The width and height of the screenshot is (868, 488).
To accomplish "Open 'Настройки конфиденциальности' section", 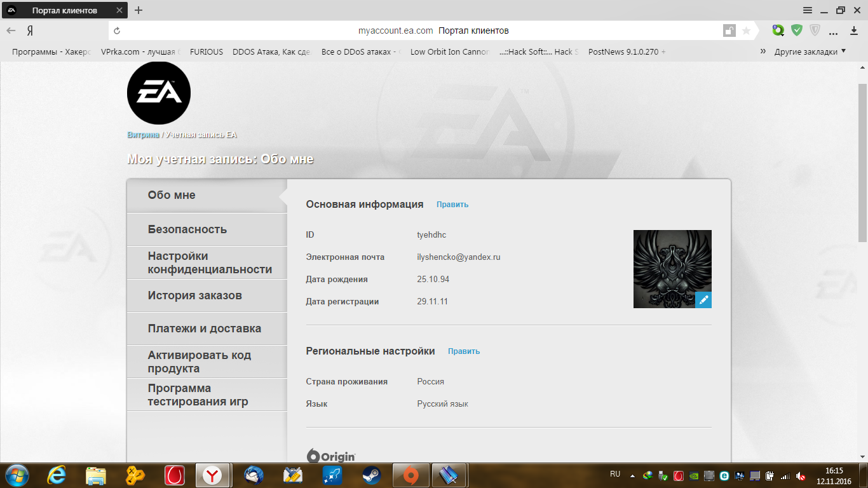I will point(207,262).
